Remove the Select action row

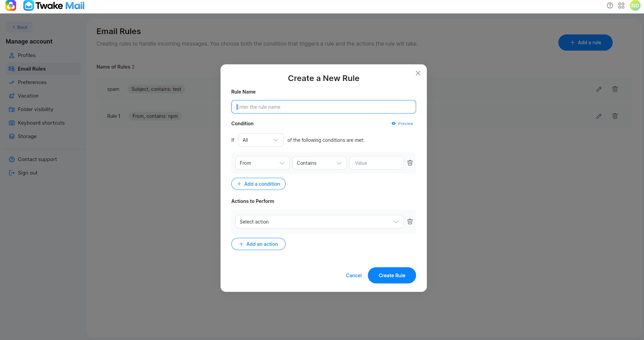[410, 221]
